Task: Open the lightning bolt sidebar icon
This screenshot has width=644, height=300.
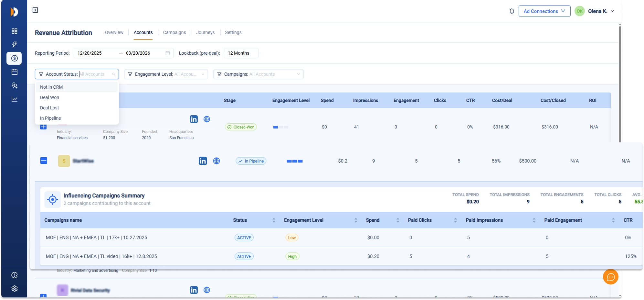Action: (14, 44)
